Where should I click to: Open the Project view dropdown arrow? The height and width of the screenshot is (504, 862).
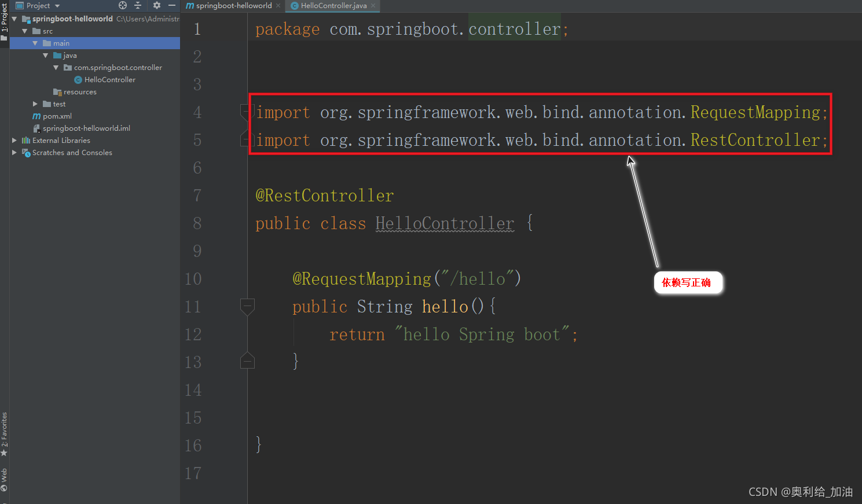tap(57, 6)
